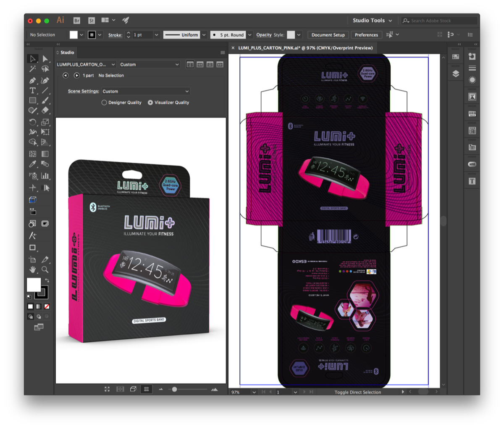Open the Scene Settings Custom dropdown
The height and width of the screenshot is (428, 504).
pyautogui.click(x=145, y=91)
